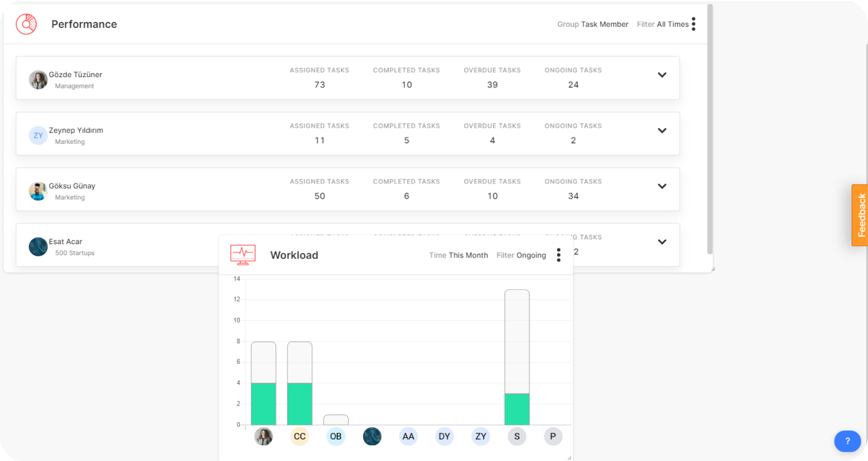Click Zeynep Yıldırım's completed tasks value 5
Screen dimensions: 868x461
coord(407,140)
